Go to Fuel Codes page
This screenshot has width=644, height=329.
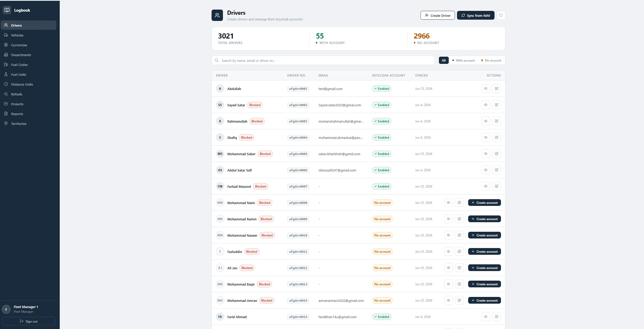click(x=28, y=65)
